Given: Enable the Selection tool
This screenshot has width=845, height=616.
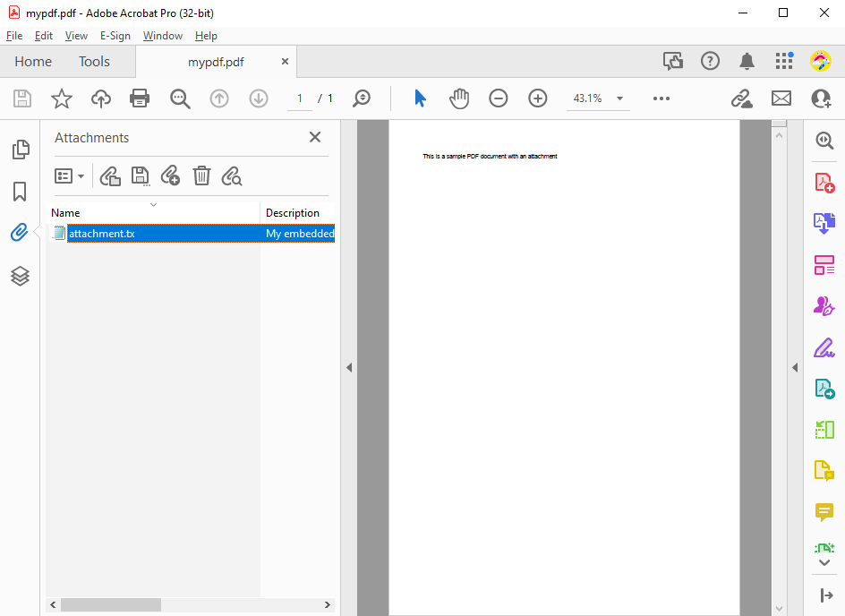Looking at the screenshot, I should [420, 98].
